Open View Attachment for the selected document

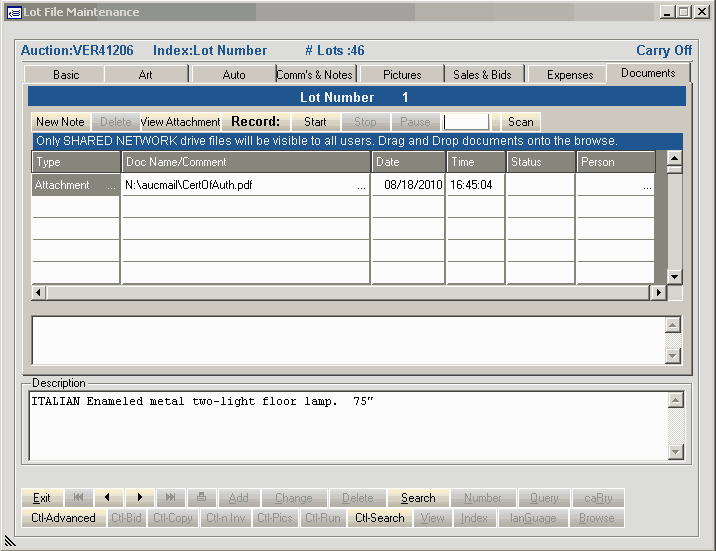[180, 122]
